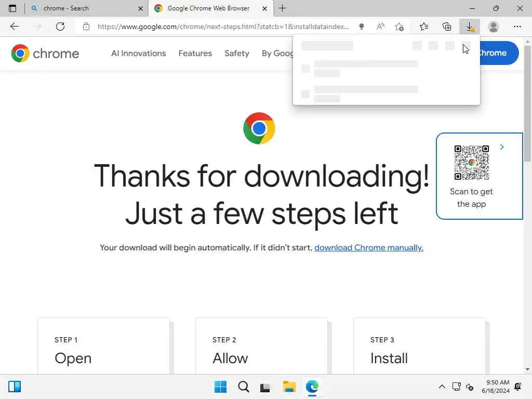
Task: Click the address bar URL field
Action: [x=223, y=26]
